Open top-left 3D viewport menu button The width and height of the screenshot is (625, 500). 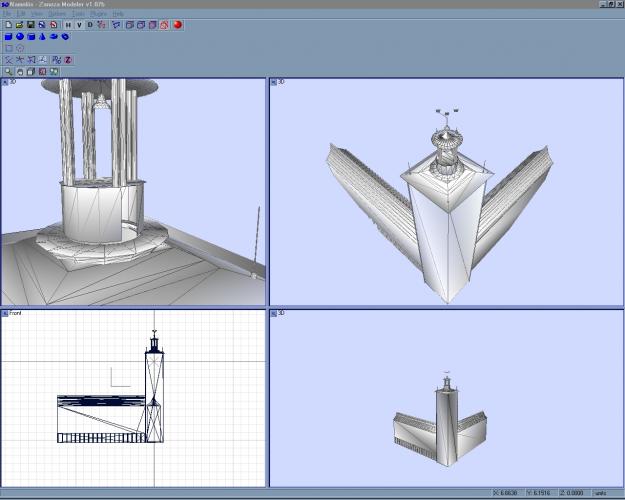point(5,83)
